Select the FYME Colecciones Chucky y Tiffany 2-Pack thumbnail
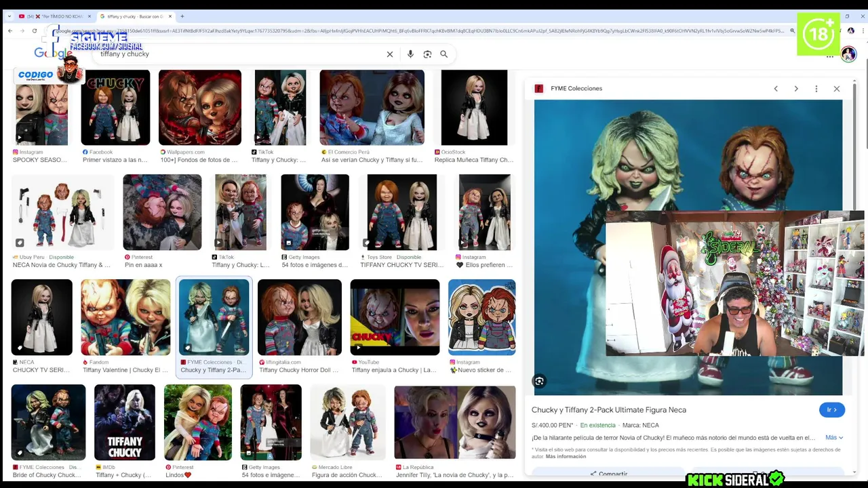This screenshot has width=868, height=488. click(214, 317)
